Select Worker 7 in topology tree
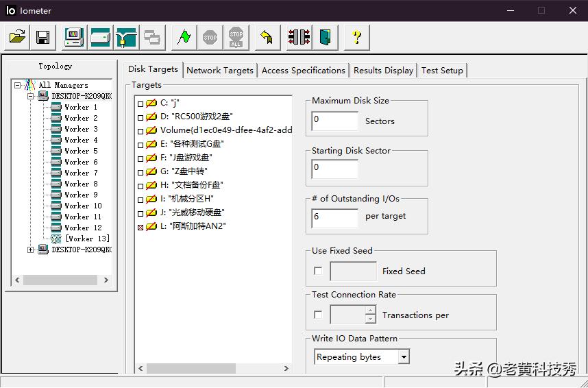The image size is (588, 388). click(x=81, y=173)
